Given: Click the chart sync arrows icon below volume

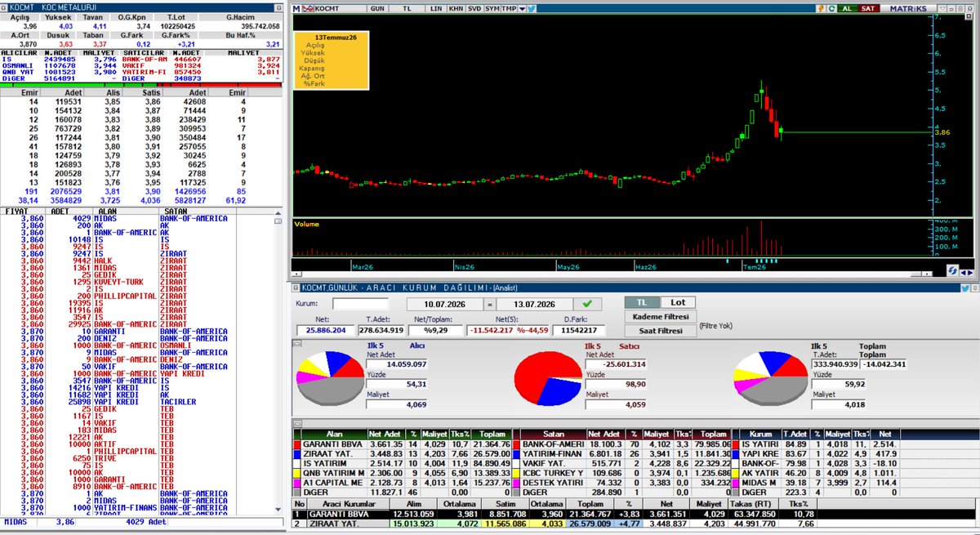Looking at the screenshot, I should [952, 270].
